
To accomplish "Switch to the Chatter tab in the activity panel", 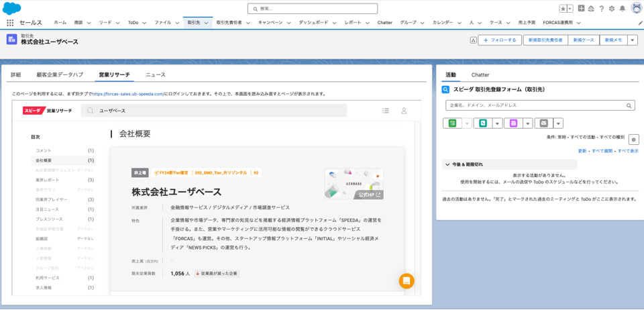I will [480, 74].
